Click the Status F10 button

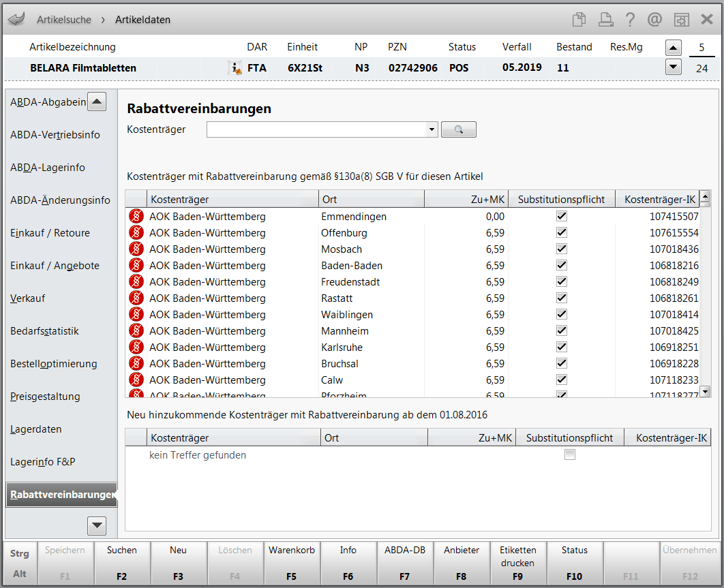[x=575, y=563]
